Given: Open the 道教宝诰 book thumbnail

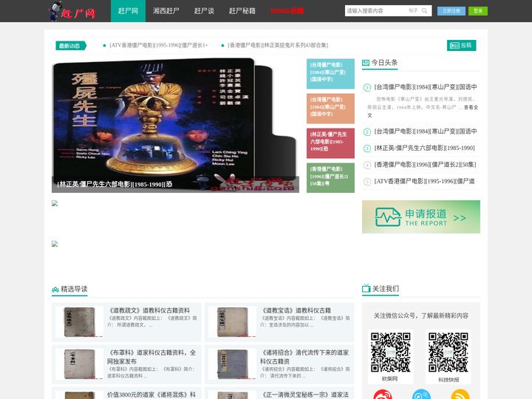Looking at the screenshot, I should [233, 322].
